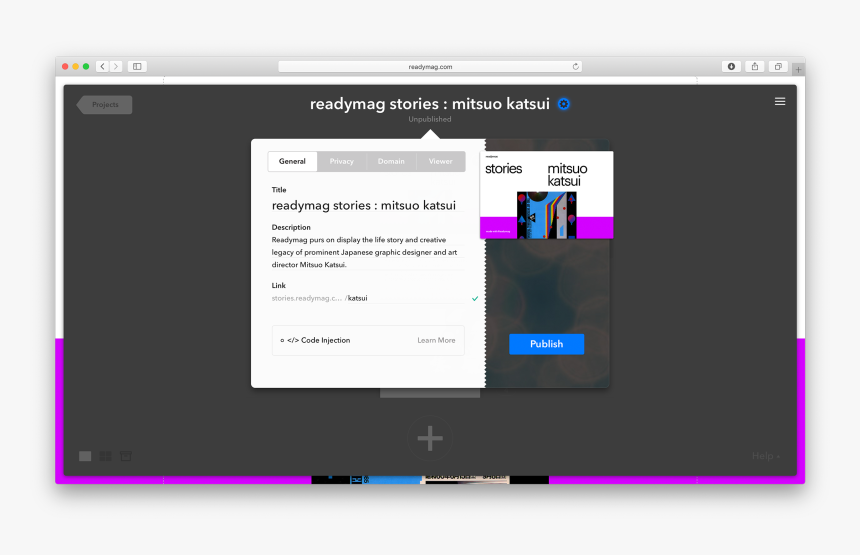Click the project cover thumbnail preview
860x555 pixels.
[x=546, y=195]
